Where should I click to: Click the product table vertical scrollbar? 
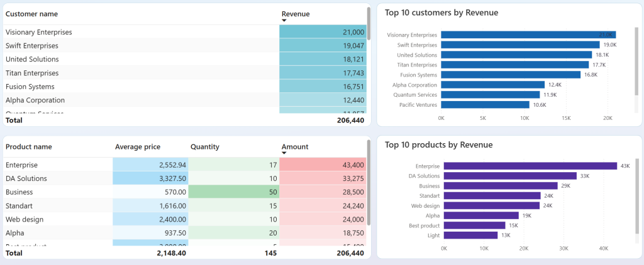point(369,182)
